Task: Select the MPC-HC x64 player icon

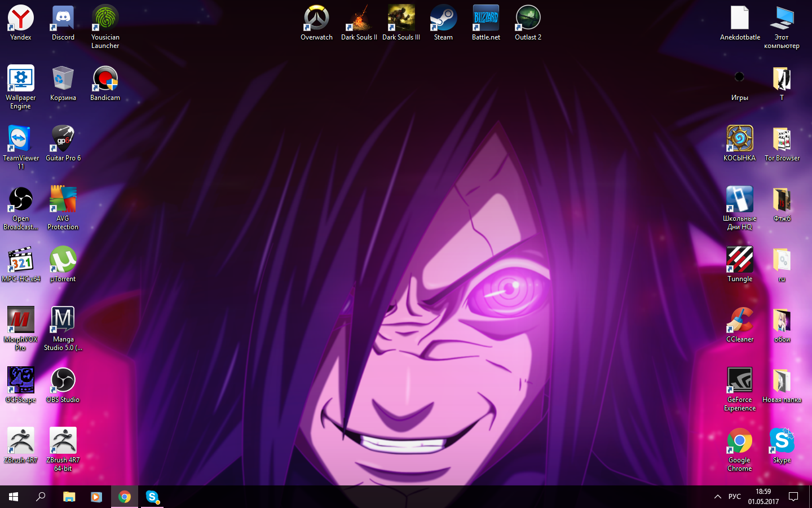Action: [x=21, y=265]
